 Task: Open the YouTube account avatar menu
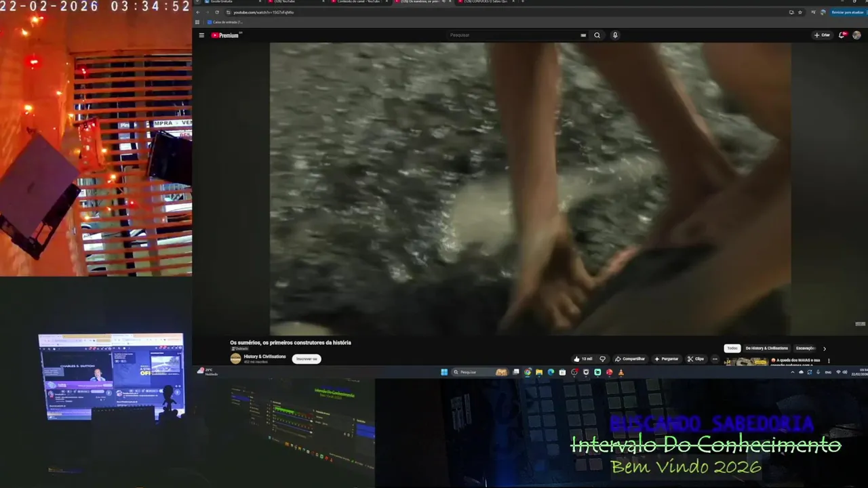pos(857,35)
